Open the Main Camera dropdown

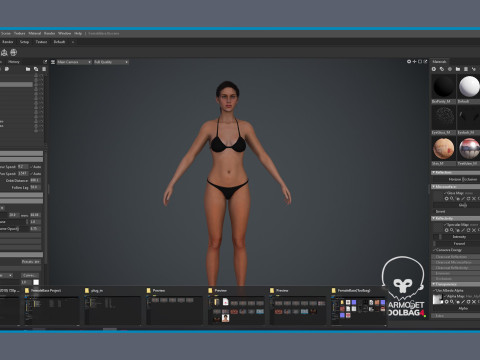74,62
